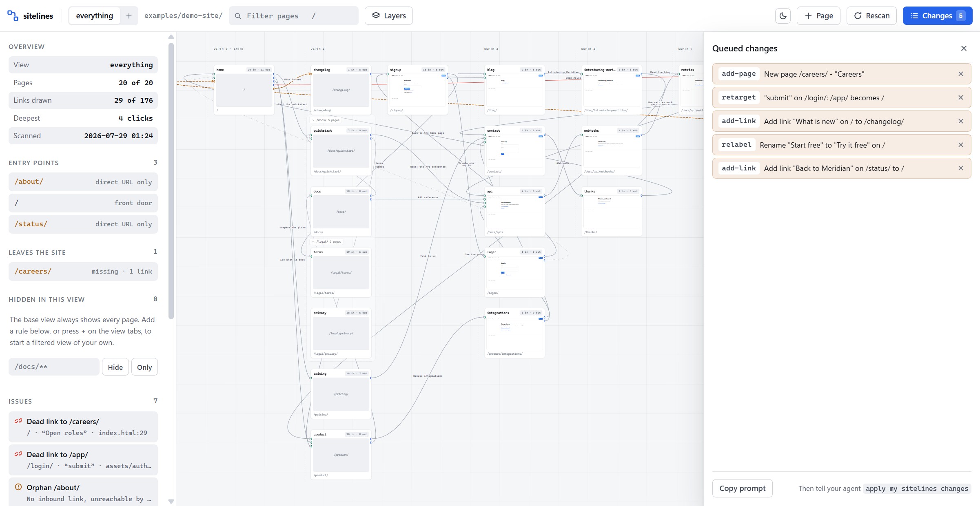
Task: Copy prompt for queued changes
Action: point(742,488)
